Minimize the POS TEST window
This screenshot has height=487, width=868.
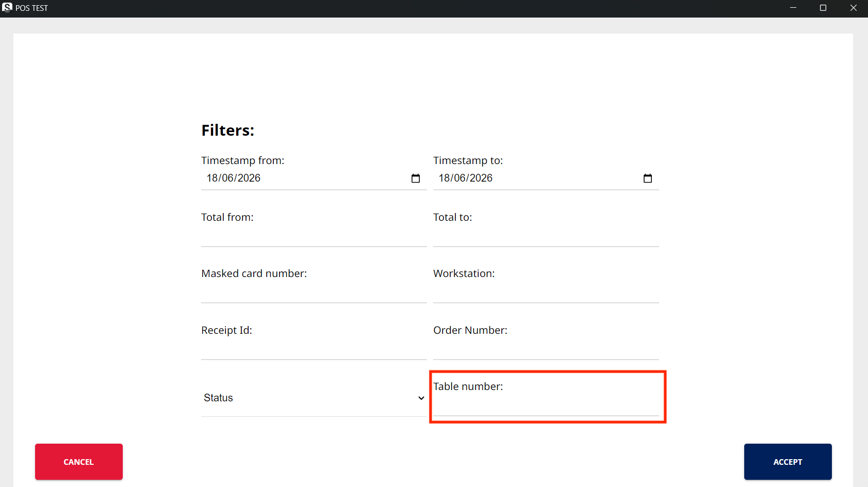click(793, 8)
